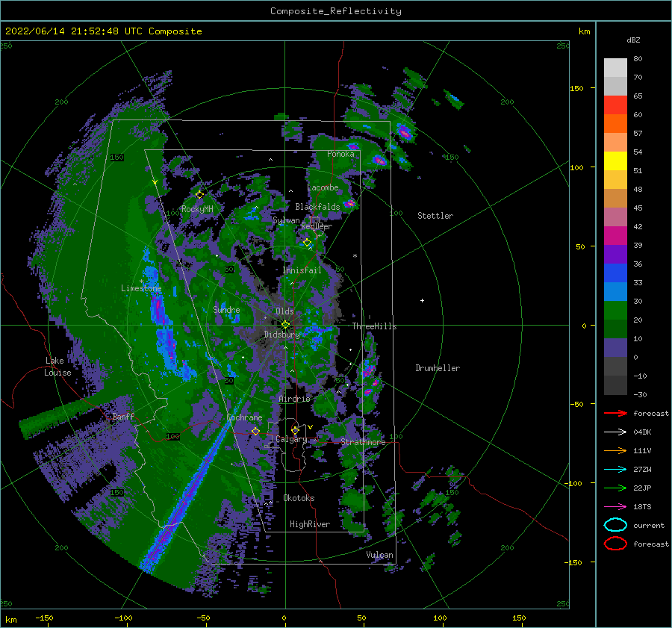
Task: Click the Didsbury label
Action: [282, 335]
